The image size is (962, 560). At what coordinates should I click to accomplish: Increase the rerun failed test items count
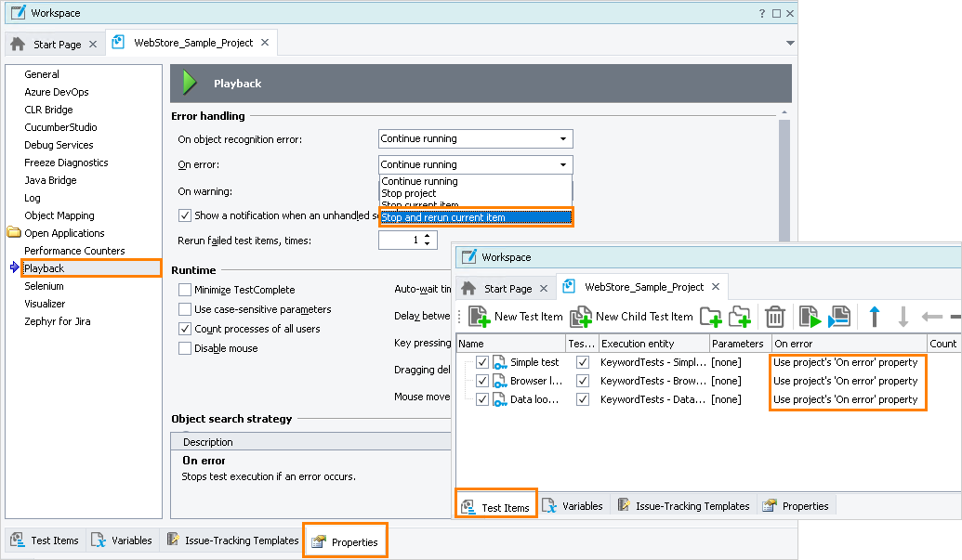coord(428,236)
